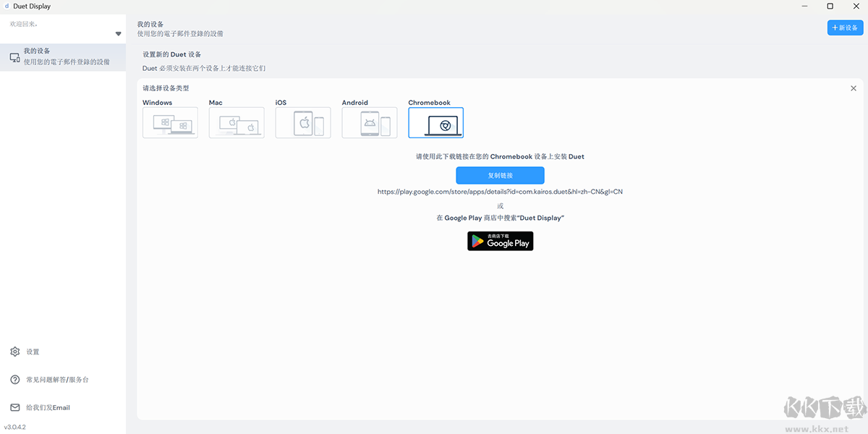868x434 pixels.
Task: Open 我的设备 in the sidebar
Action: click(x=63, y=57)
